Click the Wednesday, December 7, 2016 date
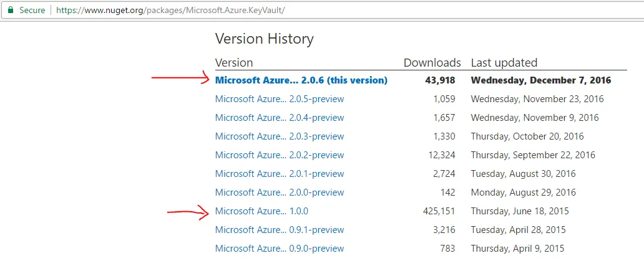This screenshot has height=271, width=644. point(541,80)
